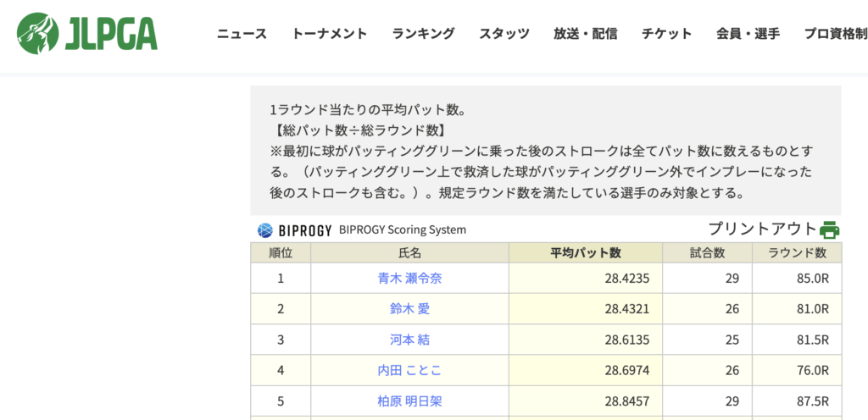Click the JLPGA logo
868x420 pixels.
point(87,34)
